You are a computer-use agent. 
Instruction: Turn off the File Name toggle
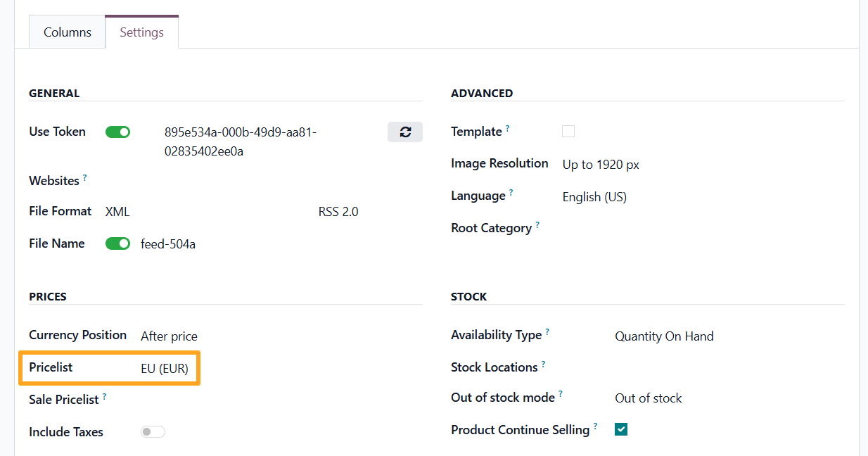click(x=118, y=243)
